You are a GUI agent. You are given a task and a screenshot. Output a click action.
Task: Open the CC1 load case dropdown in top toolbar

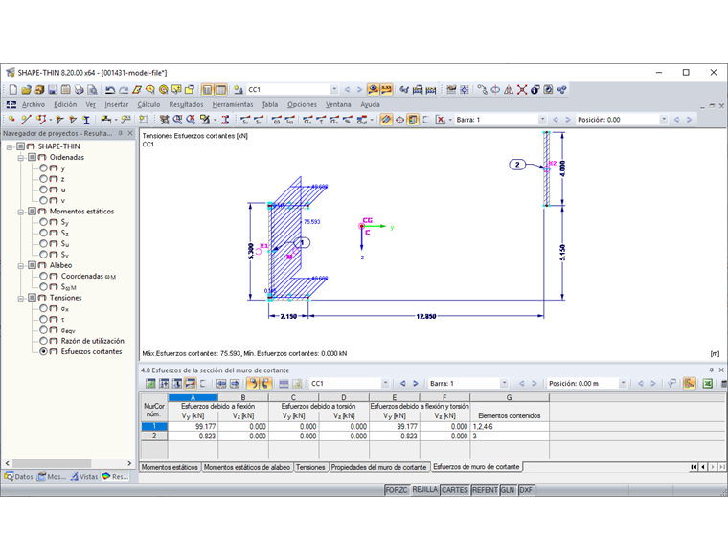tap(333, 89)
